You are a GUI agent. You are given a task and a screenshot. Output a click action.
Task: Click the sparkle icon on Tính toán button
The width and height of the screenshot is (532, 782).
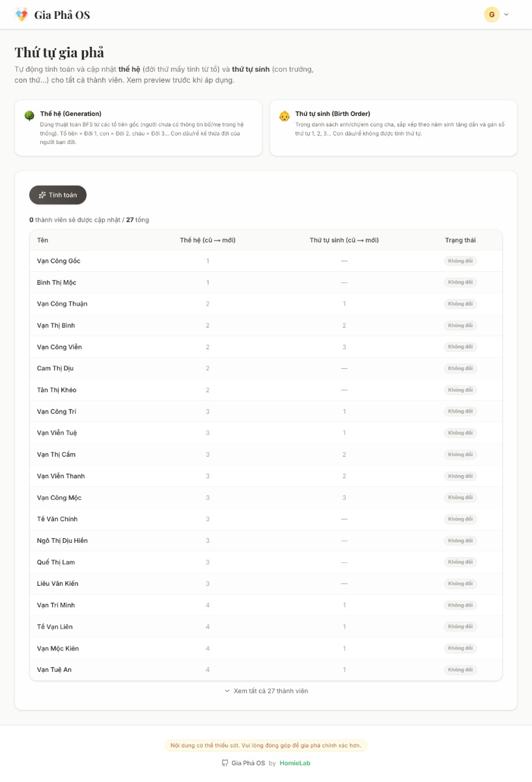pyautogui.click(x=42, y=195)
